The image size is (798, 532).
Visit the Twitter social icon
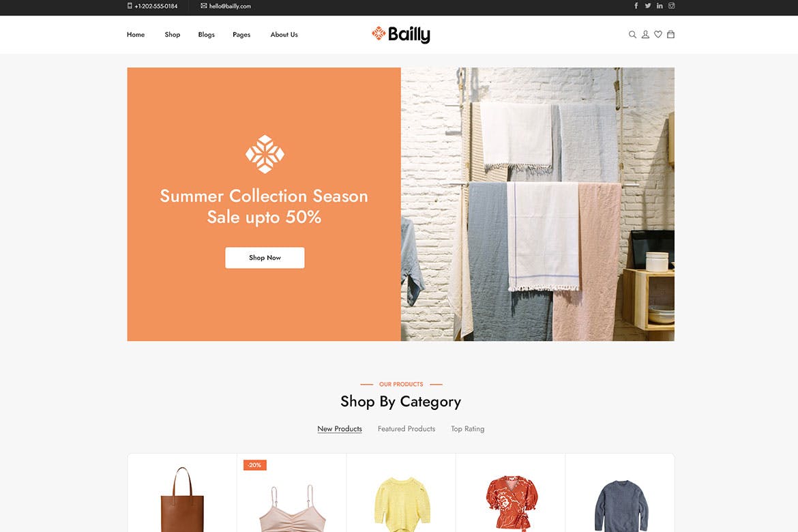(x=648, y=5)
